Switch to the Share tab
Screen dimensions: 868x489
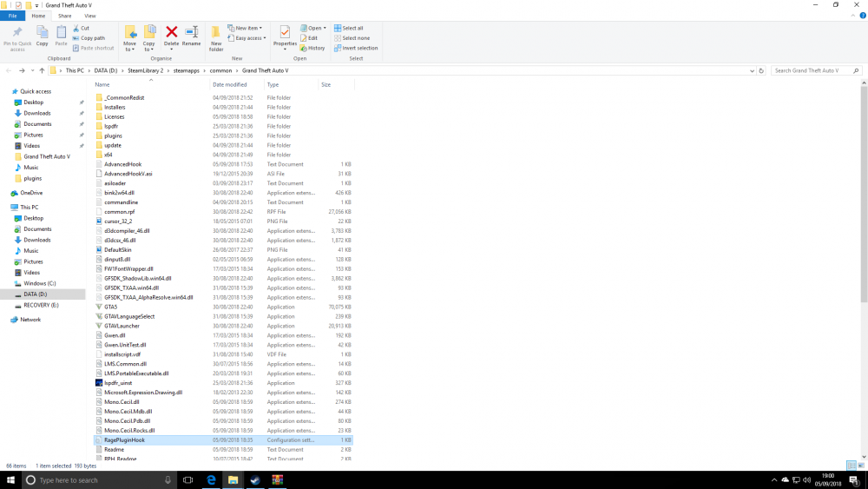[x=65, y=16]
